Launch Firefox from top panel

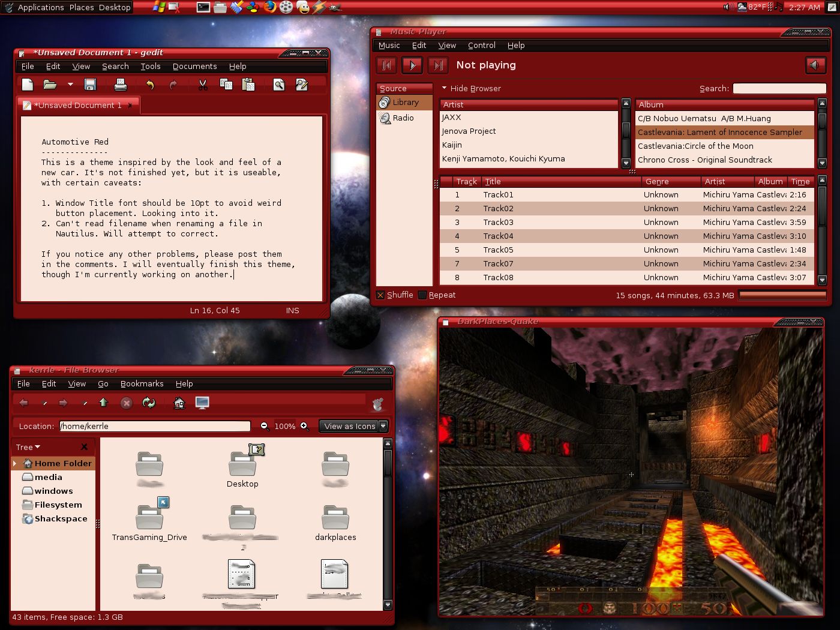pos(269,7)
